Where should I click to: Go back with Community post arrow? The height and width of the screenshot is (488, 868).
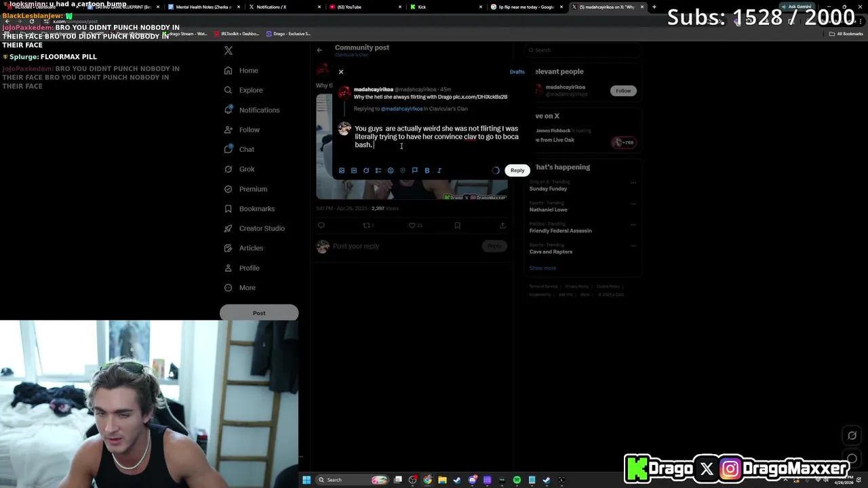point(319,49)
